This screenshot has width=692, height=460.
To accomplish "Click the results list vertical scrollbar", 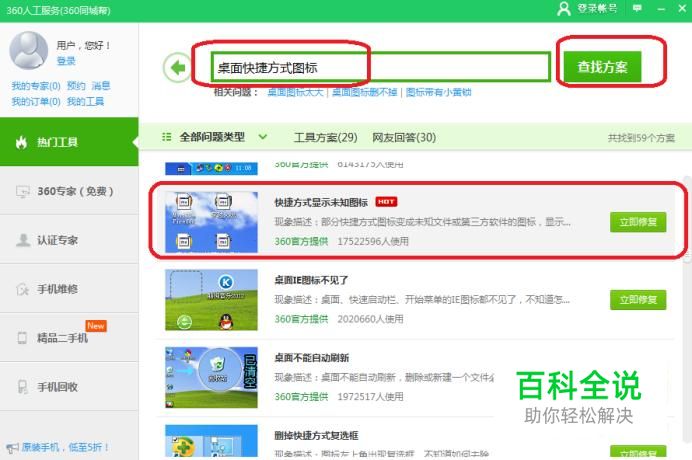I will pyautogui.click(x=687, y=309).
